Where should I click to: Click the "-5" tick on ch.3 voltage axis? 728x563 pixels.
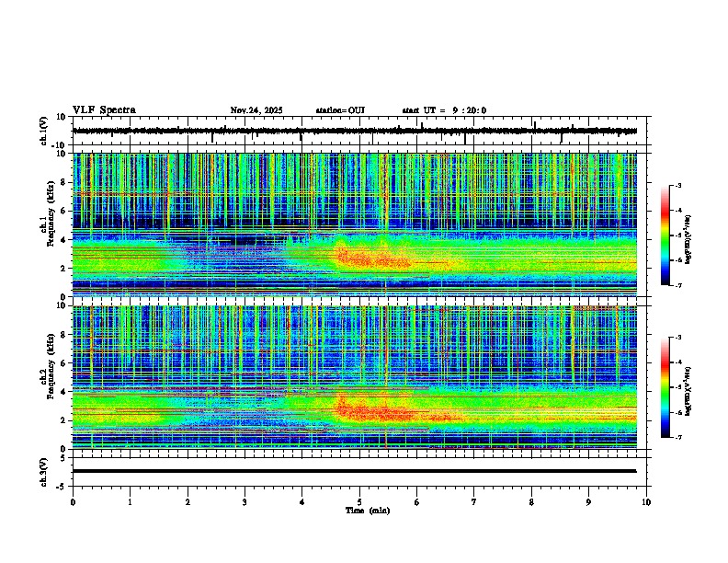(63, 487)
